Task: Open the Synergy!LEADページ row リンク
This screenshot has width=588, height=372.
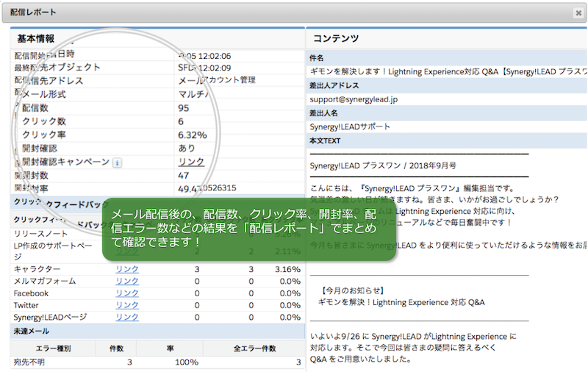Action: [127, 317]
